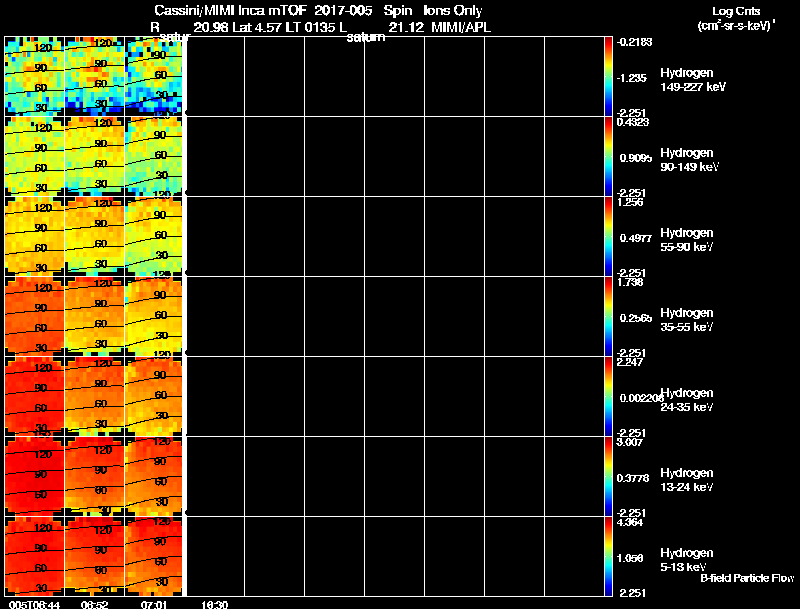Select the Hydrogen 35-55 keV panel at 06:52

pos(94,316)
